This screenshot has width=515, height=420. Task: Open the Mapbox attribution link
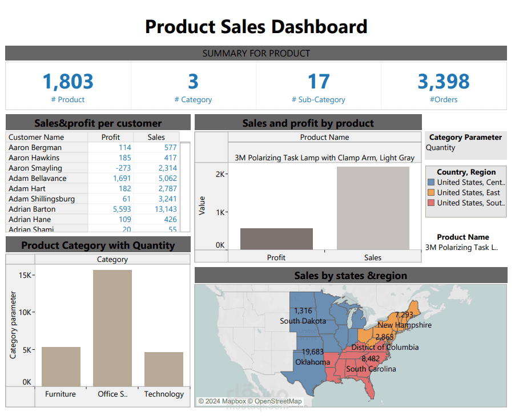coord(222,401)
